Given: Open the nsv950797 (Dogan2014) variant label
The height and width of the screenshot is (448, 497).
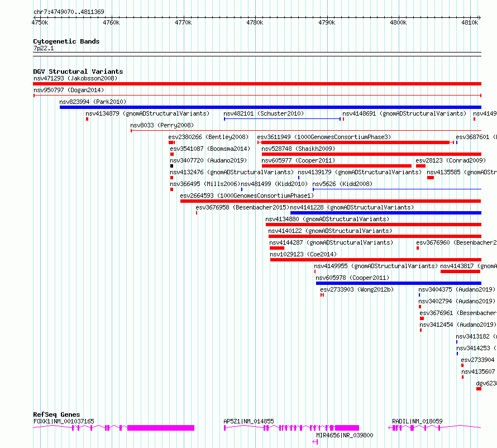Looking at the screenshot, I should pyautogui.click(x=69, y=90).
